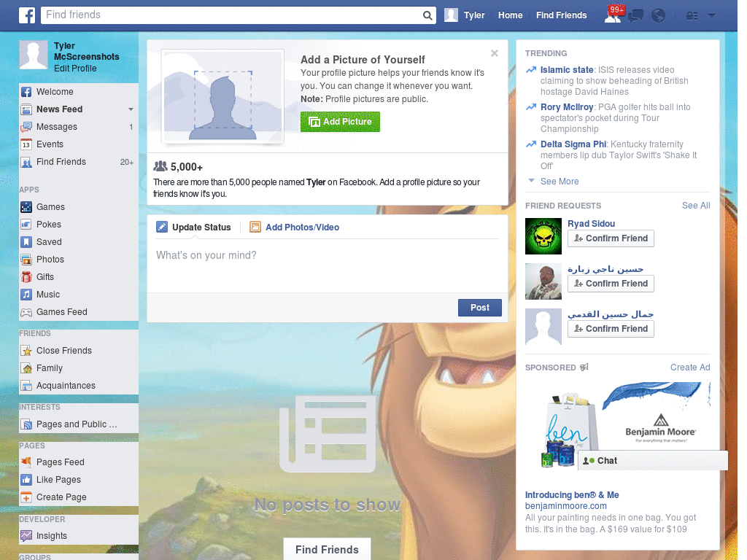Open the messages speech bubble icon
This screenshot has width=747, height=560.
(x=635, y=16)
